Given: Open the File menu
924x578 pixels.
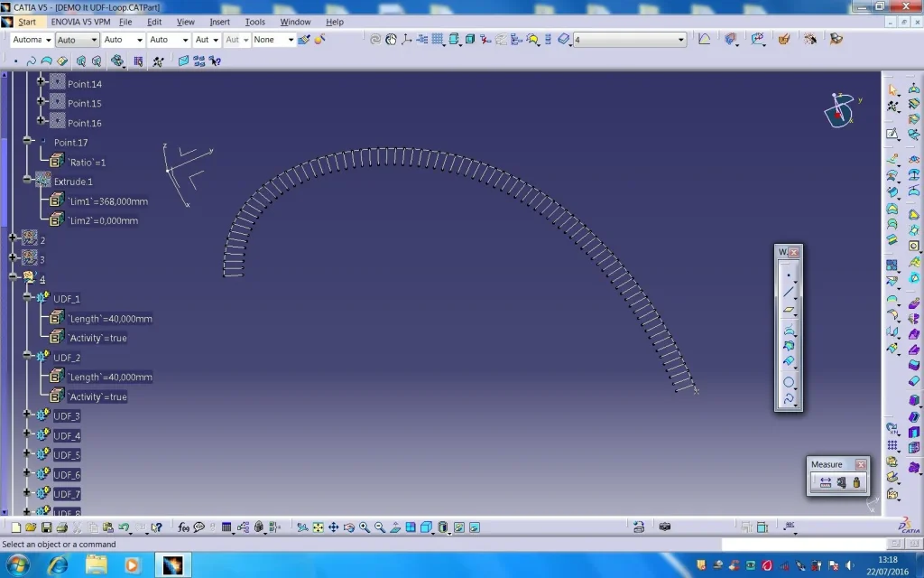Looking at the screenshot, I should click(125, 22).
